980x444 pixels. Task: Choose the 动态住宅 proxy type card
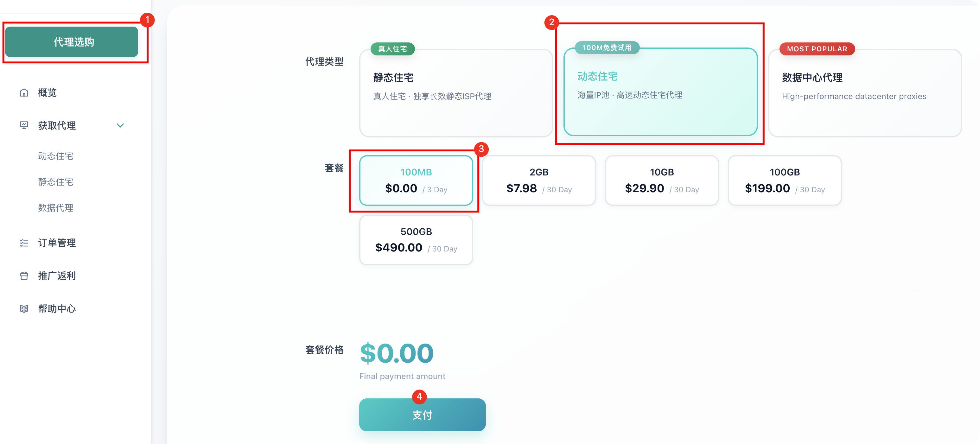point(660,92)
